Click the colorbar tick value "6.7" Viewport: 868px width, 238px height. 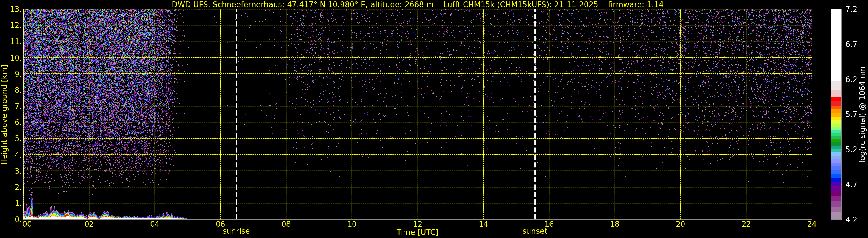point(851,44)
